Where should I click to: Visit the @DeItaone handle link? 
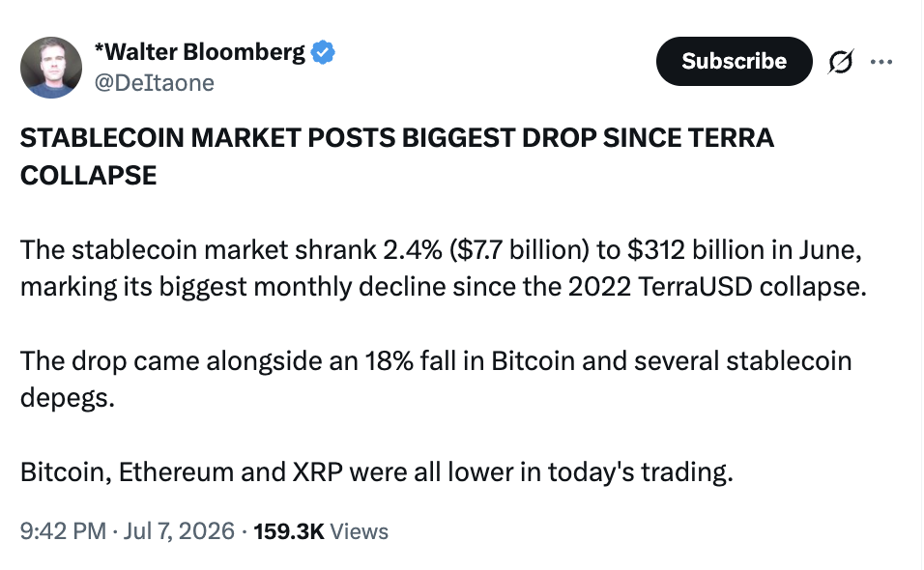pyautogui.click(x=154, y=82)
